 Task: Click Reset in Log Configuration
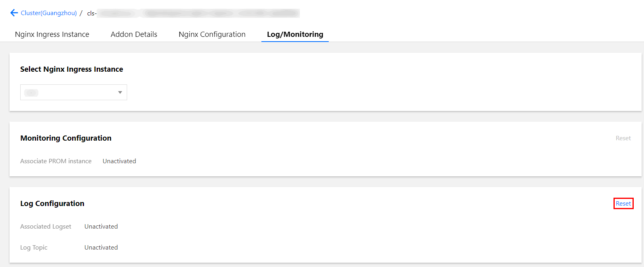pyautogui.click(x=623, y=204)
